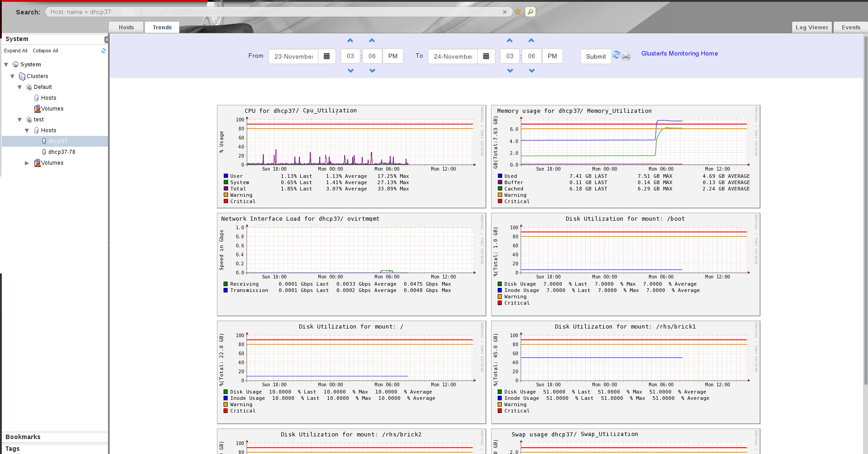
Task: Click the refresh icon next to Submit
Action: [616, 55]
